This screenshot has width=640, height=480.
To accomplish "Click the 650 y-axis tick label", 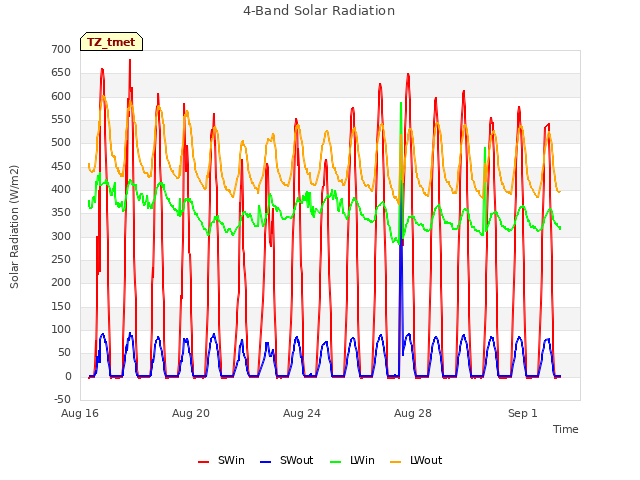I will point(61,73).
